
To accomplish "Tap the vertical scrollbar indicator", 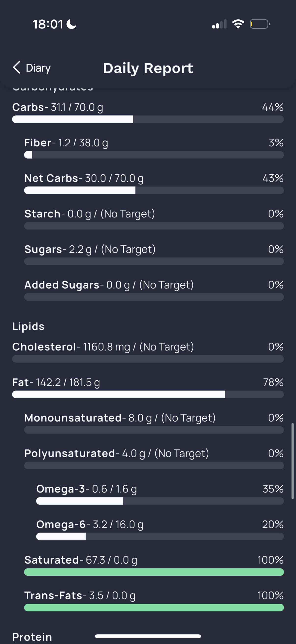I will (x=293, y=461).
